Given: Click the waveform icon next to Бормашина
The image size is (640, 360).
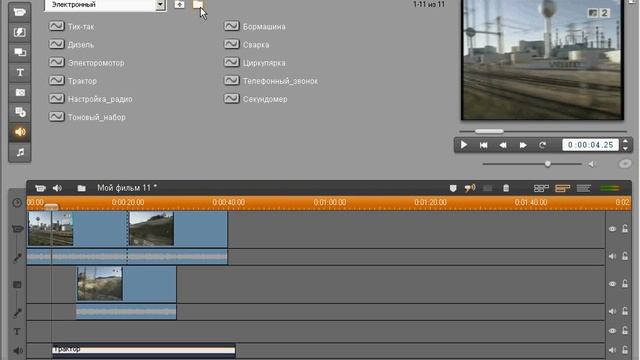Looking at the screenshot, I should click(x=231, y=27).
